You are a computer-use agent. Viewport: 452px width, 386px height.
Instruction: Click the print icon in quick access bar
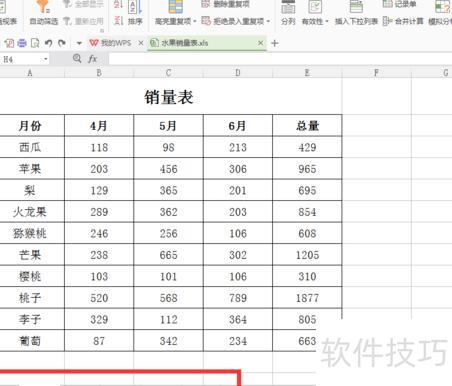pyautogui.click(x=22, y=43)
